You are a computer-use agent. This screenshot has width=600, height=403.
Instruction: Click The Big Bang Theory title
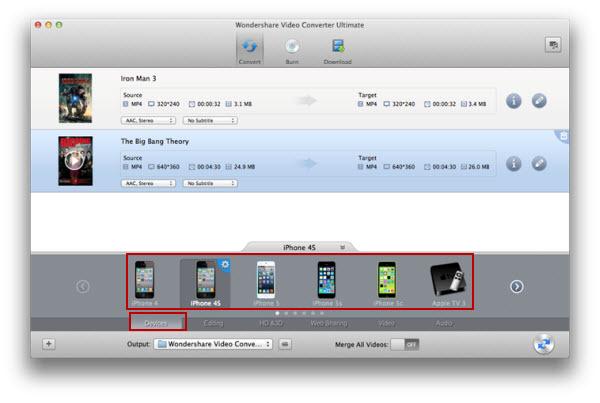coord(155,141)
